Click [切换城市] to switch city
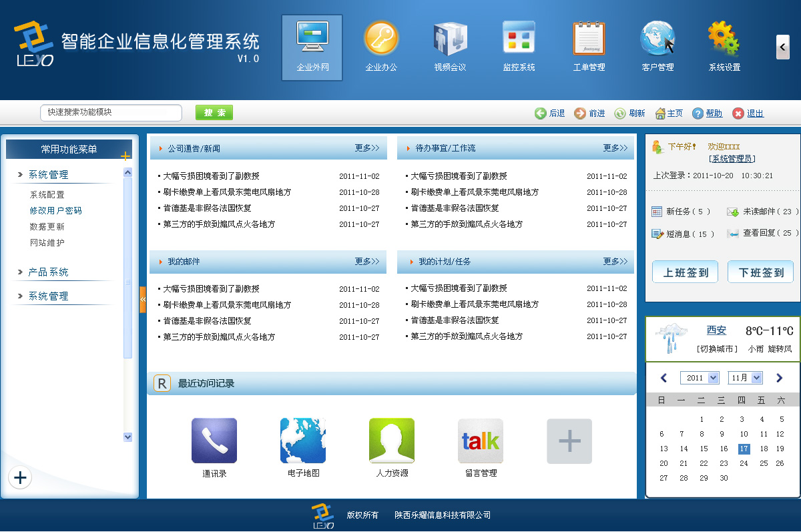This screenshot has height=532, width=801. coord(718,349)
